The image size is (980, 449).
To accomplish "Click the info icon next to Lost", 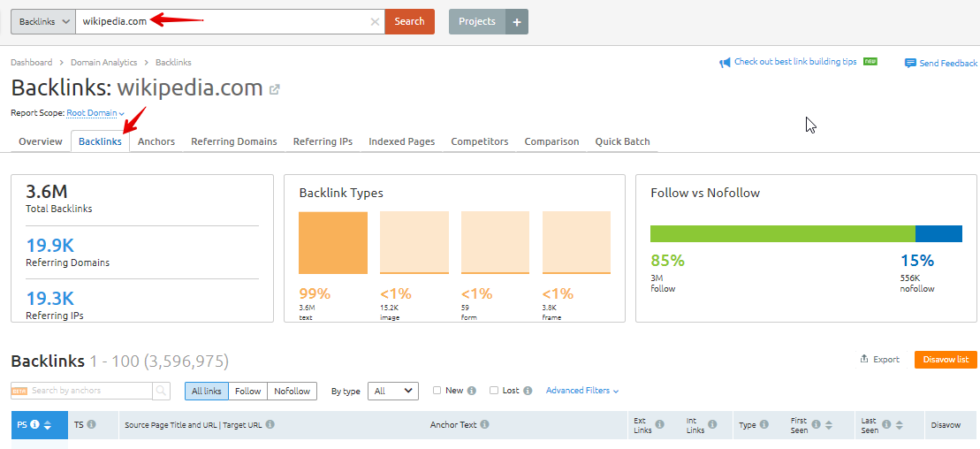I will point(528,391).
